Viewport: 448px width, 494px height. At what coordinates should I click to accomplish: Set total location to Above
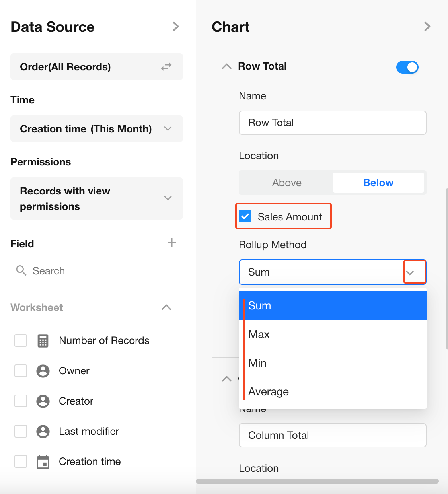click(286, 183)
